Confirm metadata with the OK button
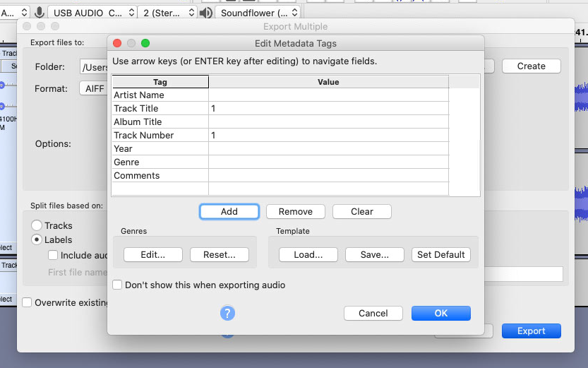 (440, 313)
